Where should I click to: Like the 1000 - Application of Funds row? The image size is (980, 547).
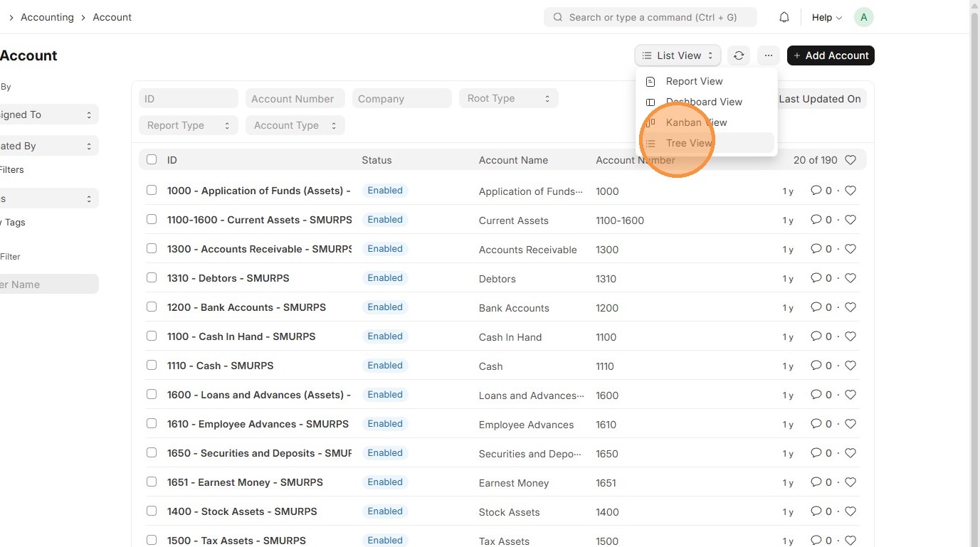[x=850, y=191]
